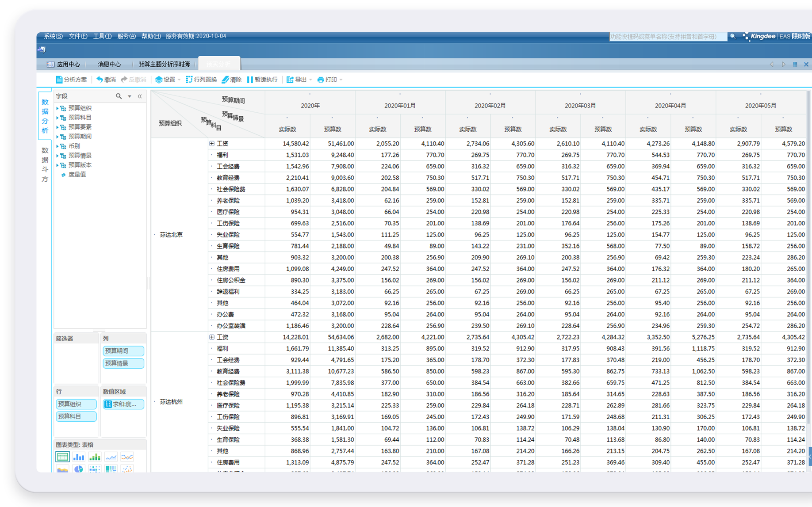
Task: Click 行列置换 to swap rows and columns
Action: pos(201,80)
